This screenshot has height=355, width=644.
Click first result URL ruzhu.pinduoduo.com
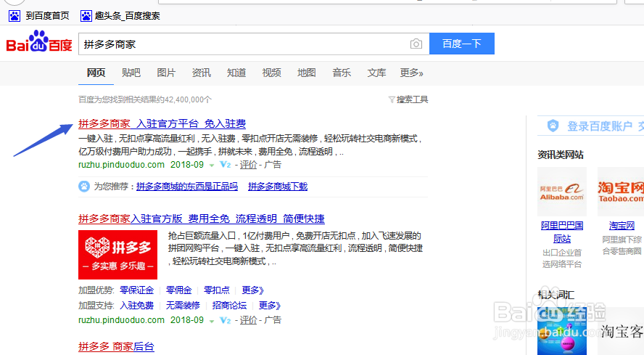pos(121,165)
